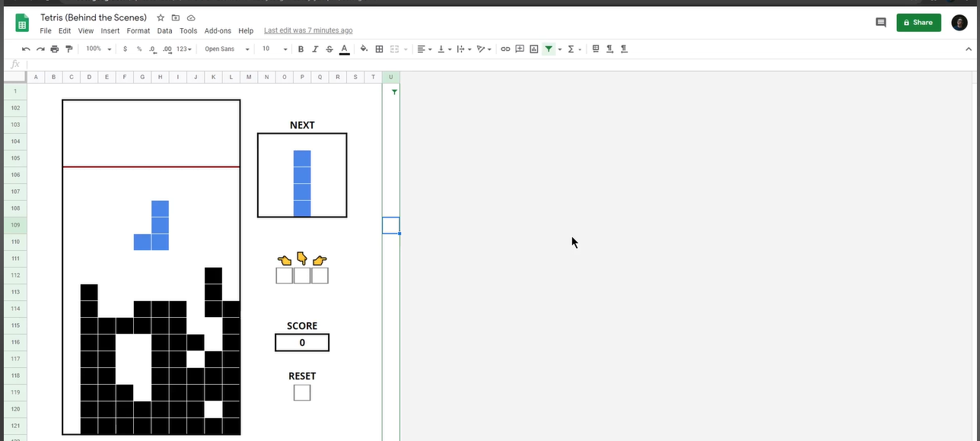The height and width of the screenshot is (441, 980).
Task: Click the merge cells icon
Action: tap(394, 49)
